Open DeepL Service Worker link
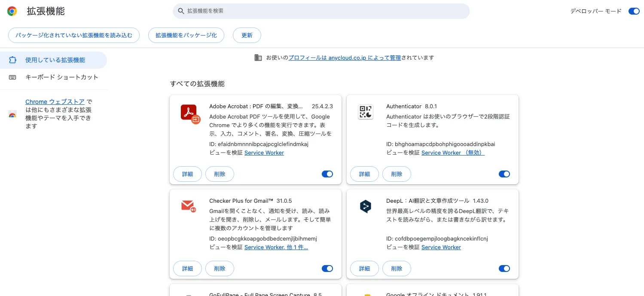This screenshot has width=644, height=296. pyautogui.click(x=441, y=247)
